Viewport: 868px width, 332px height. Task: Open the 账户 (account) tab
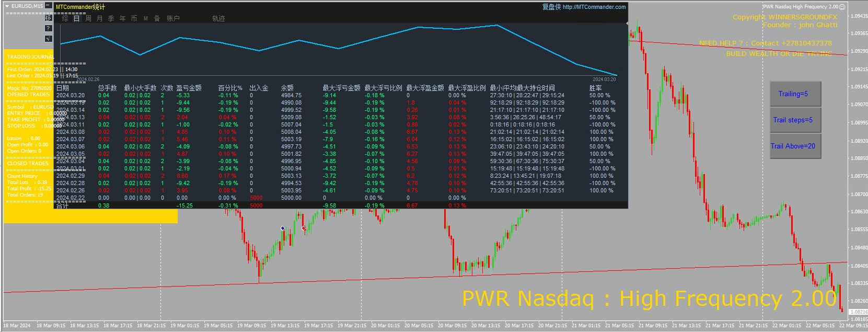[x=173, y=18]
